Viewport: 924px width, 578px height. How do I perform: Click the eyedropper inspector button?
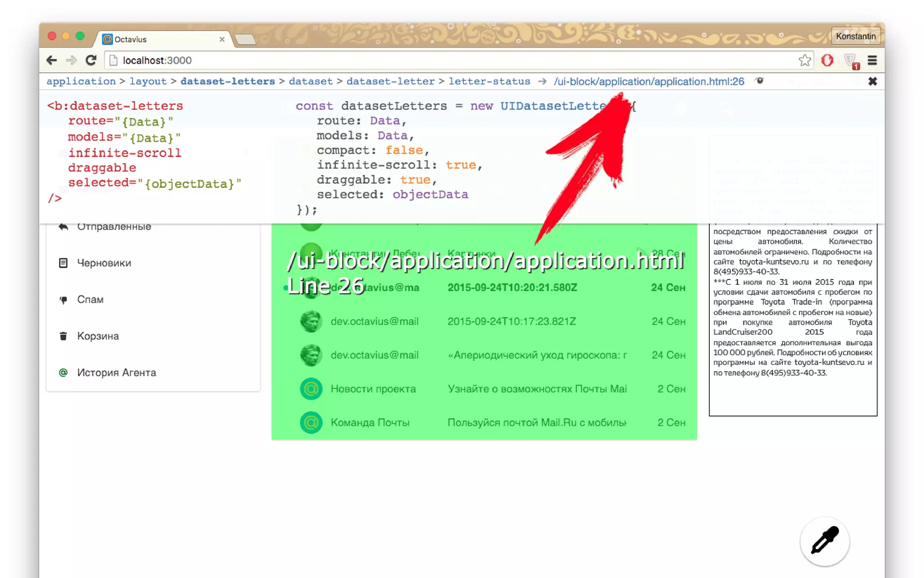point(824,541)
